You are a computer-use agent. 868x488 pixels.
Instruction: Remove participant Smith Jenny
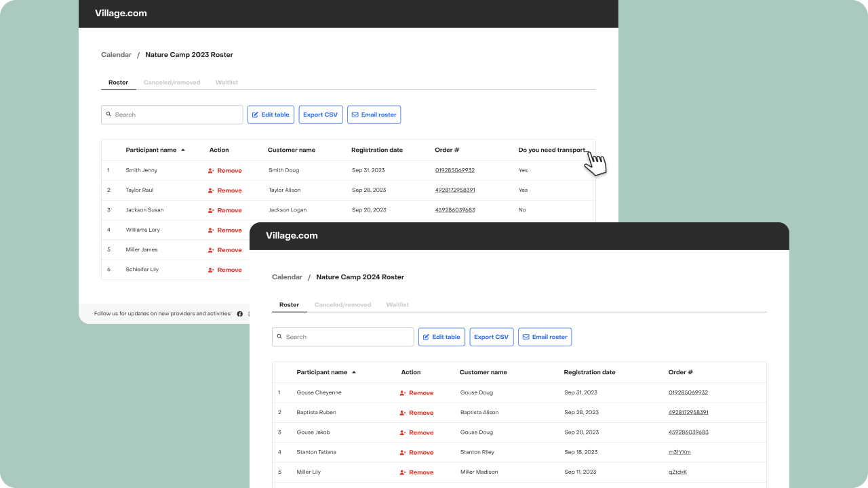coord(225,171)
